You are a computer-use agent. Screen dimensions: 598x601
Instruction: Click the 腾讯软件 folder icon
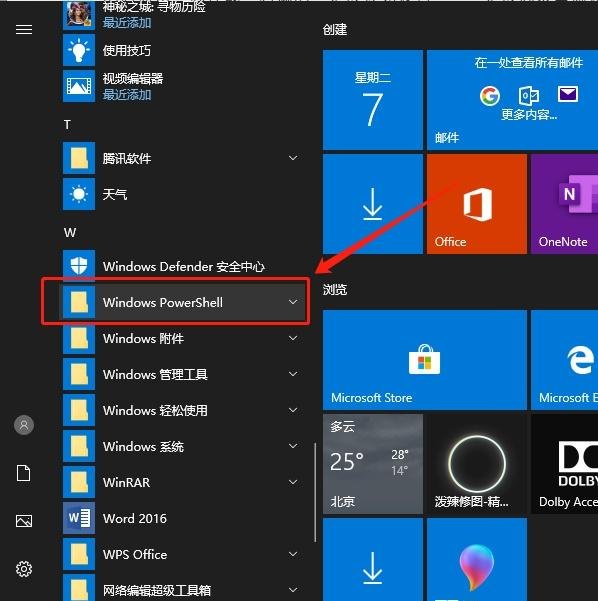point(79,158)
